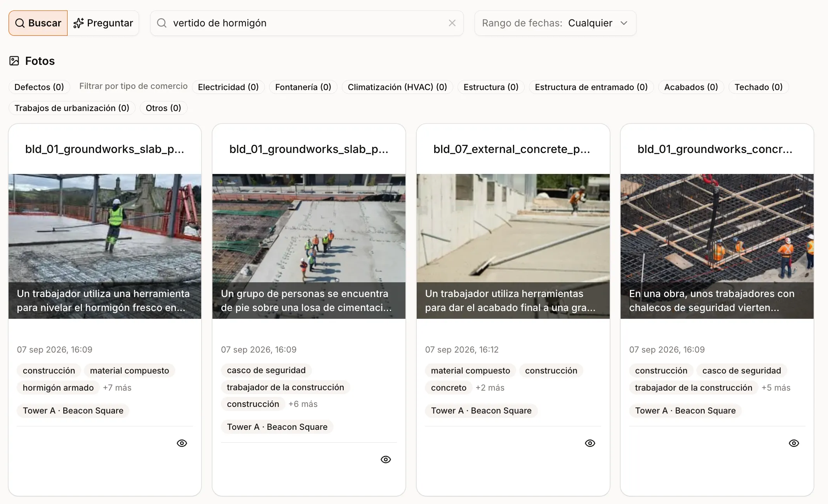Viewport: 828px width, 504px height.
Task: Expand the '+2 más' tags on third card
Action: coord(490,388)
